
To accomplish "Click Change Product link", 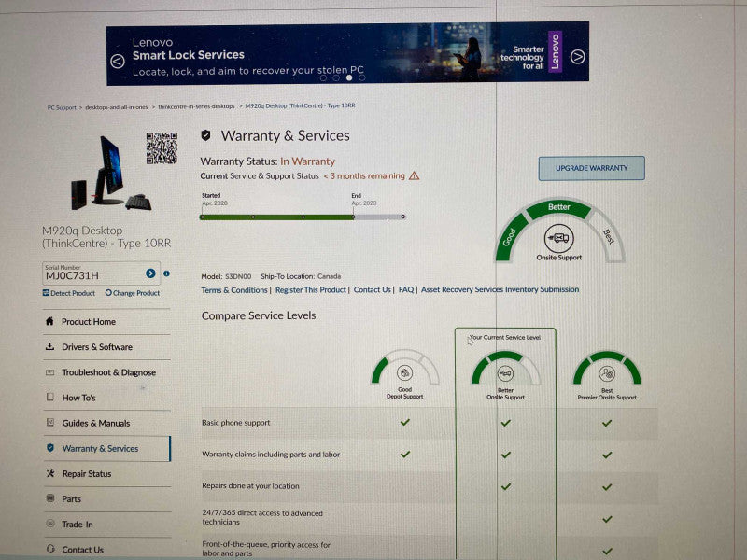I will pyautogui.click(x=133, y=293).
